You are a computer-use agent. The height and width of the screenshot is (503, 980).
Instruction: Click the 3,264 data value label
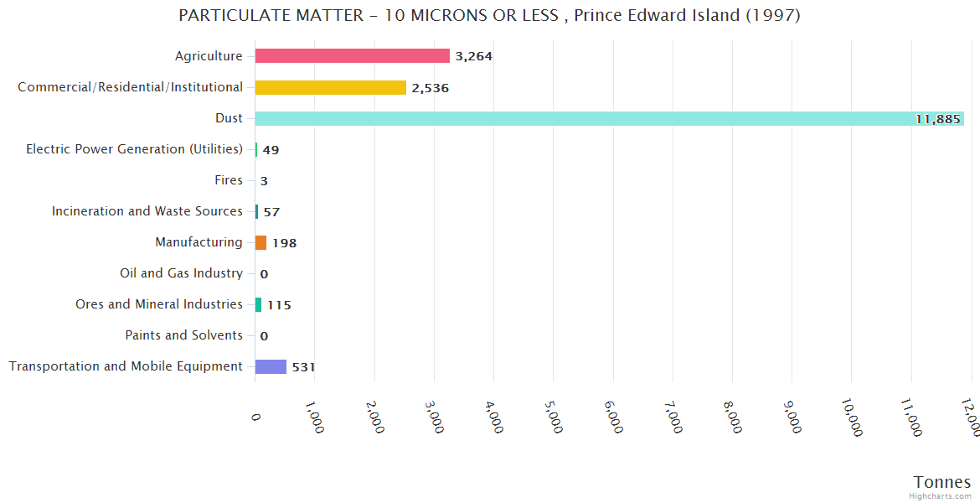(473, 57)
